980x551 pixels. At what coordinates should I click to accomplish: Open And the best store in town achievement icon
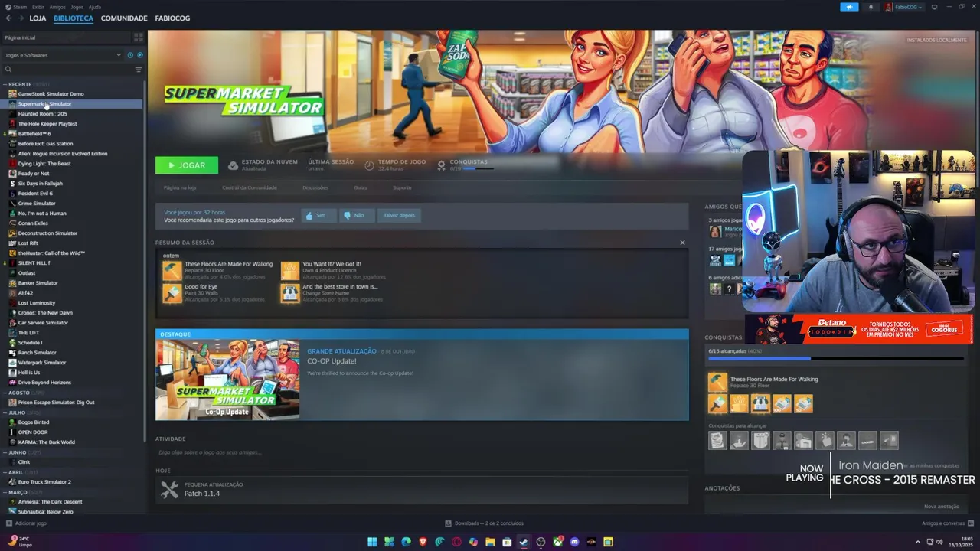pyautogui.click(x=290, y=293)
